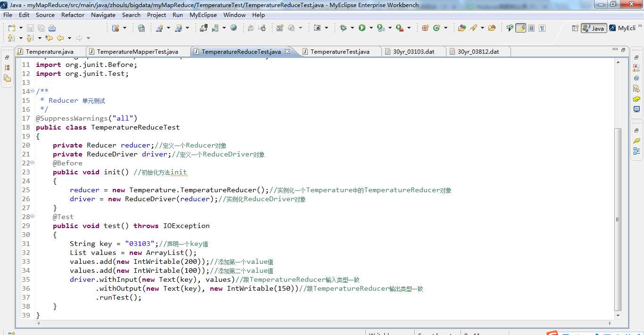Image resolution: width=644 pixels, height=335 pixels.
Task: Switch to the Java perspective button
Action: coord(594,28)
